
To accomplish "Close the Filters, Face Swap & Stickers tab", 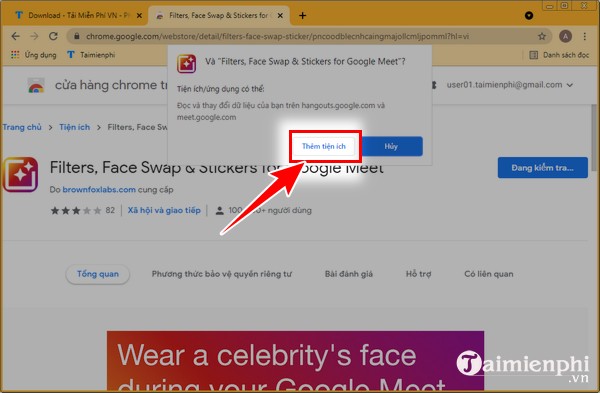I will point(280,16).
